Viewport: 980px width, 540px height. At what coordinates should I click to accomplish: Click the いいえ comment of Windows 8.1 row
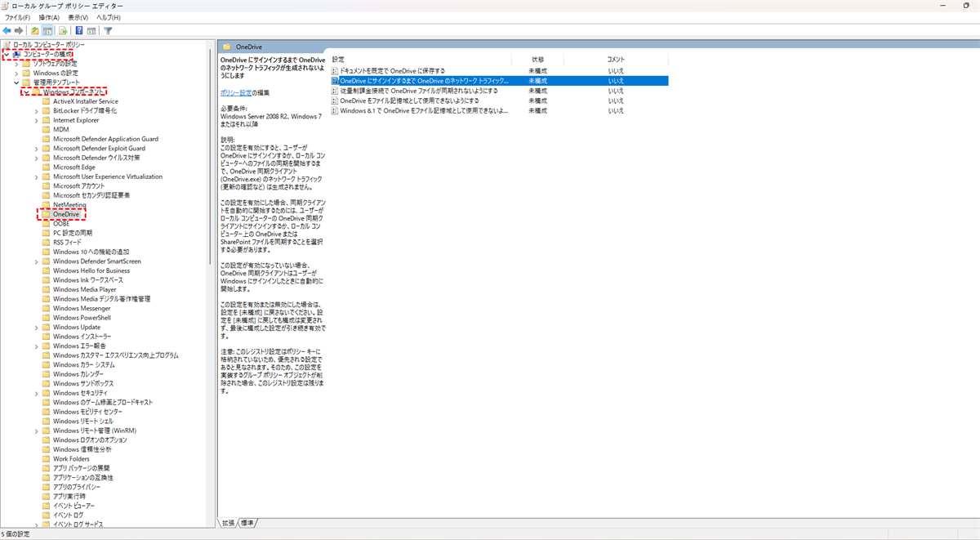[x=616, y=110]
